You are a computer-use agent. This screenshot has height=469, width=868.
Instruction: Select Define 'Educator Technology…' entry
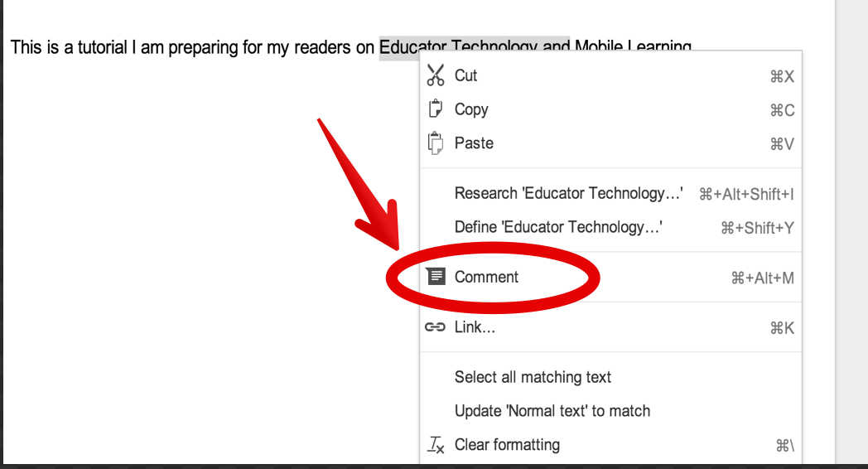coord(610,227)
